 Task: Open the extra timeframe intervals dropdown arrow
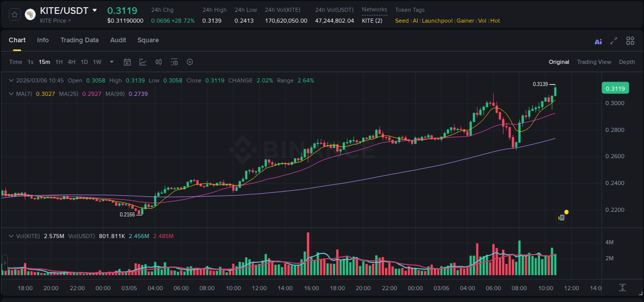111,62
